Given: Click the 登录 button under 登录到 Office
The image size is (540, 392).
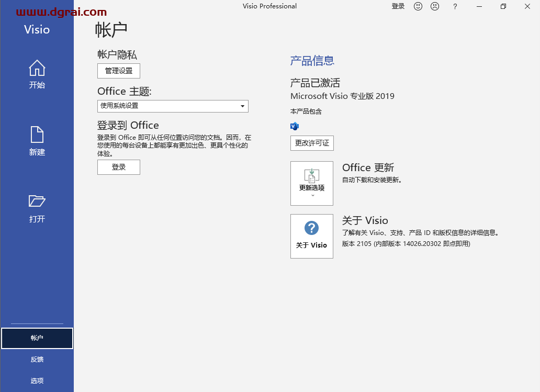Looking at the screenshot, I should [x=119, y=167].
